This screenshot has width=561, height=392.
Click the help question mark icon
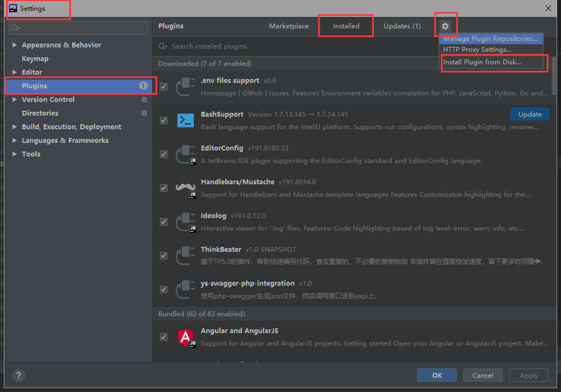19,375
